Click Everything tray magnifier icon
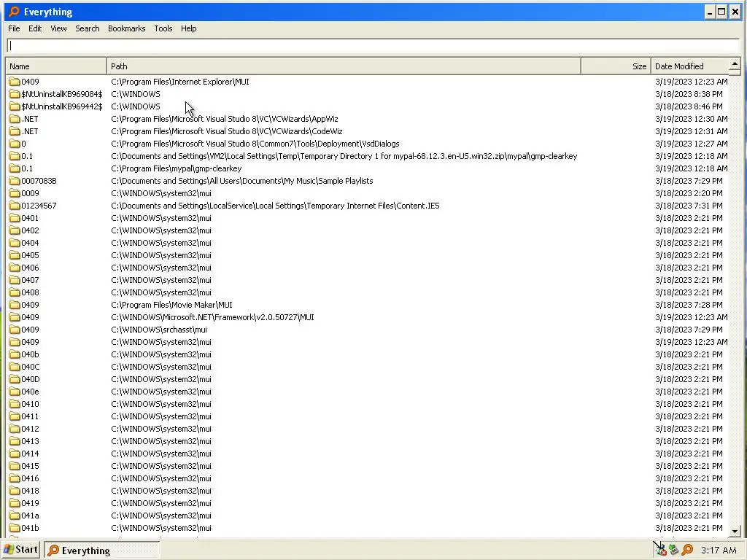 pos(687,550)
